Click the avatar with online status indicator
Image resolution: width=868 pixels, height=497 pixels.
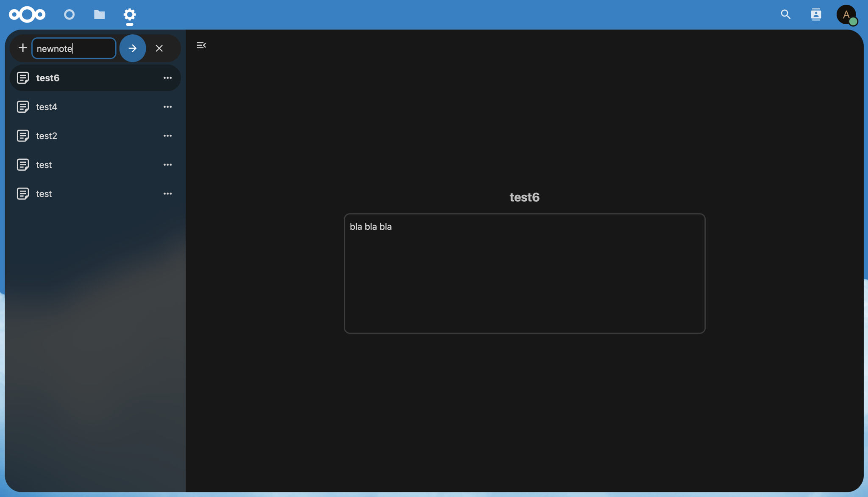[x=846, y=14]
